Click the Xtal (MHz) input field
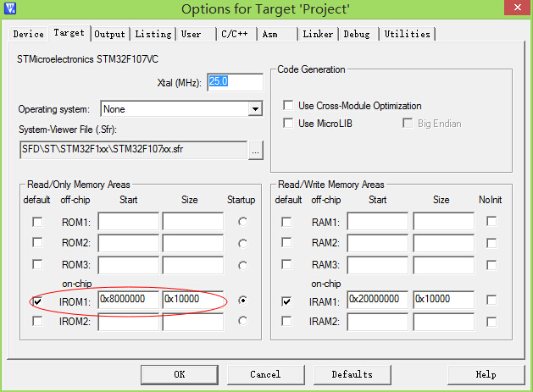The height and width of the screenshot is (392, 533). 236,82
